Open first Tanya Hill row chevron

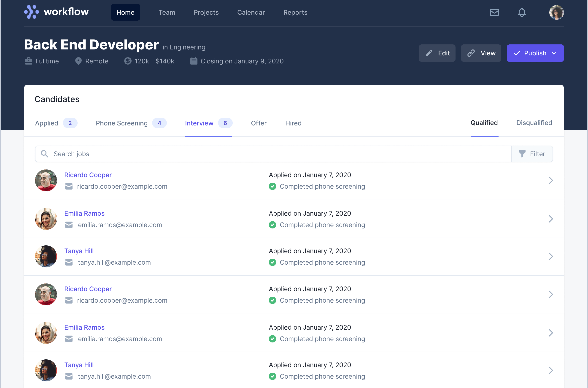point(550,256)
